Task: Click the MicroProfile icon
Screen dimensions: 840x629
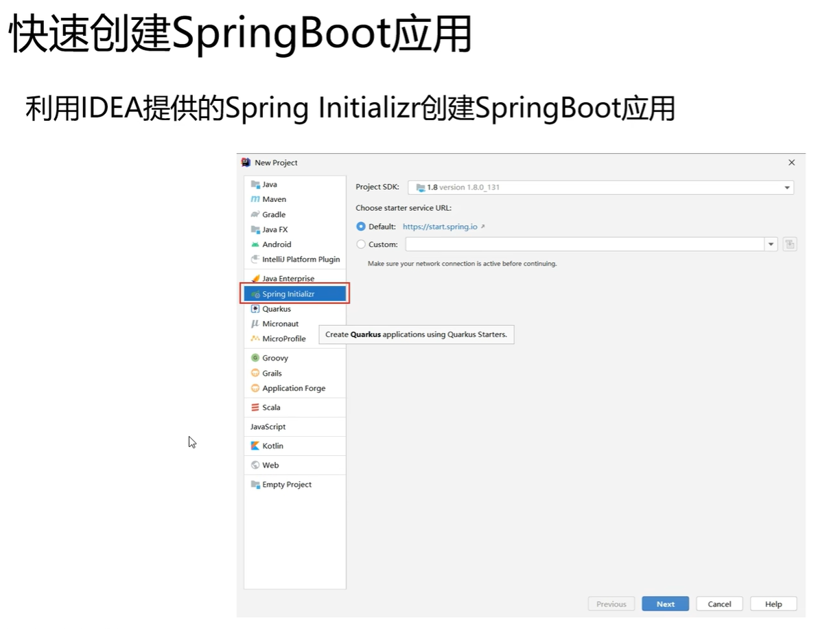Action: pyautogui.click(x=255, y=339)
